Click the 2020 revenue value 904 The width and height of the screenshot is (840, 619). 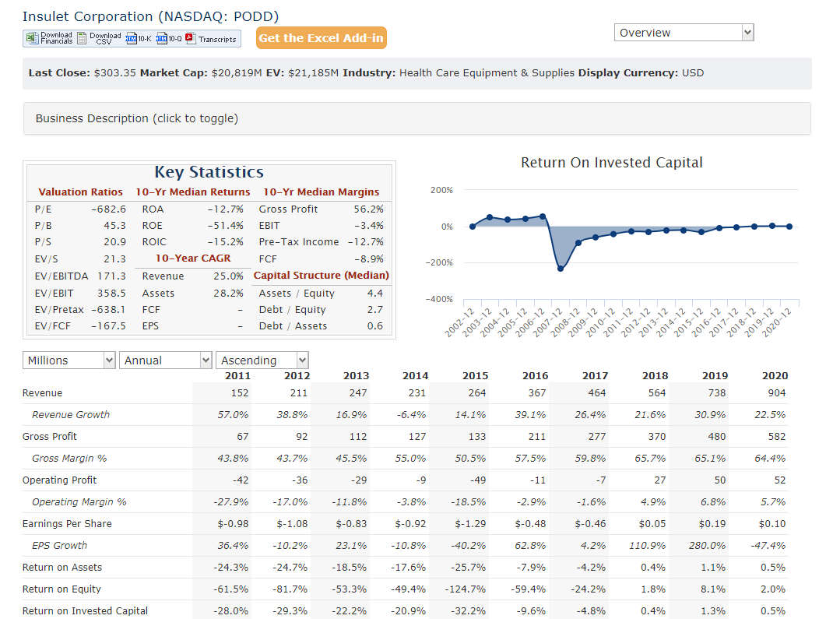point(777,393)
